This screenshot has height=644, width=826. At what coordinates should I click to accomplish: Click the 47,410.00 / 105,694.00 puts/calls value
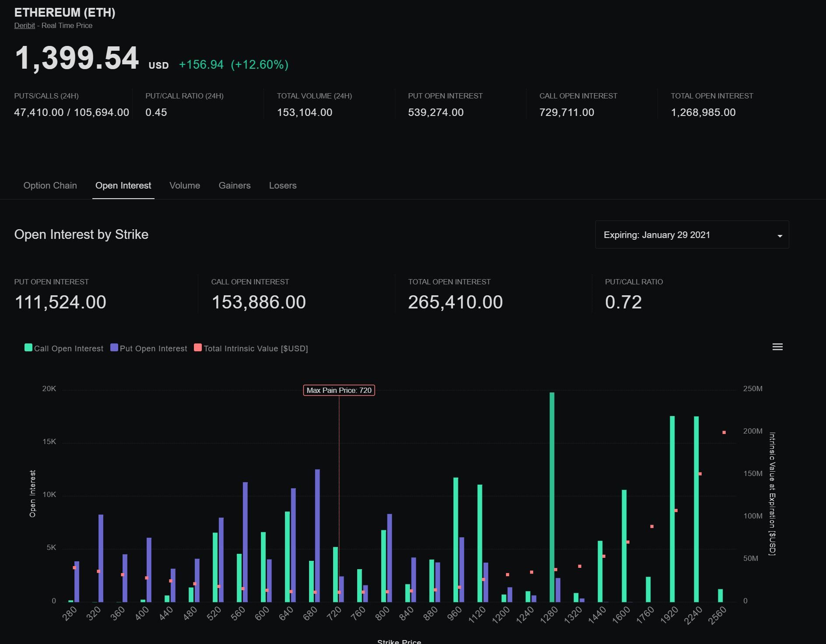71,112
